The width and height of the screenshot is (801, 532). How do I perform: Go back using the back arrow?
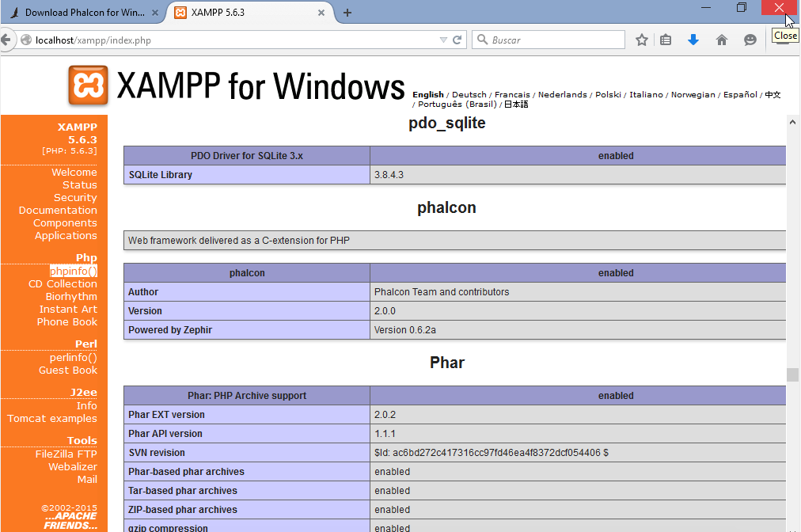pyautogui.click(x=6, y=40)
